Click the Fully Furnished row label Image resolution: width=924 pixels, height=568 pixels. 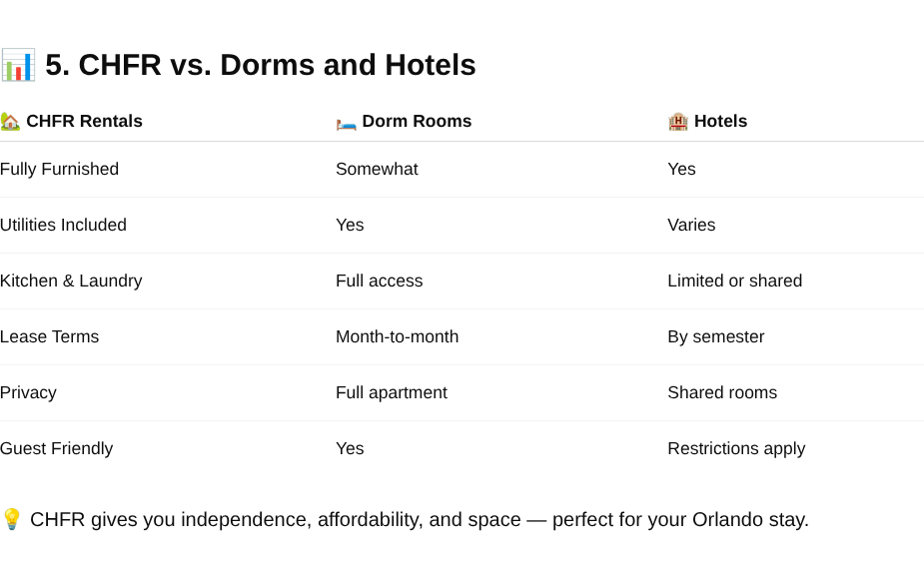[60, 169]
